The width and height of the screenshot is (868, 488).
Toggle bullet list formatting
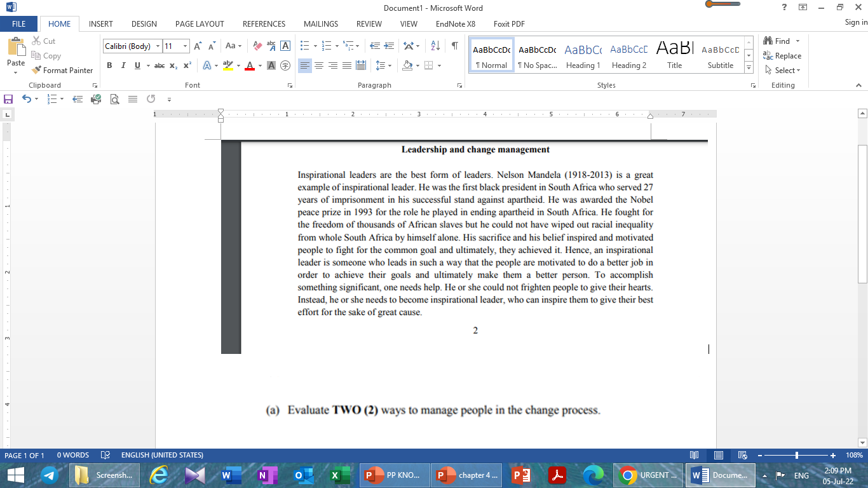(x=304, y=46)
